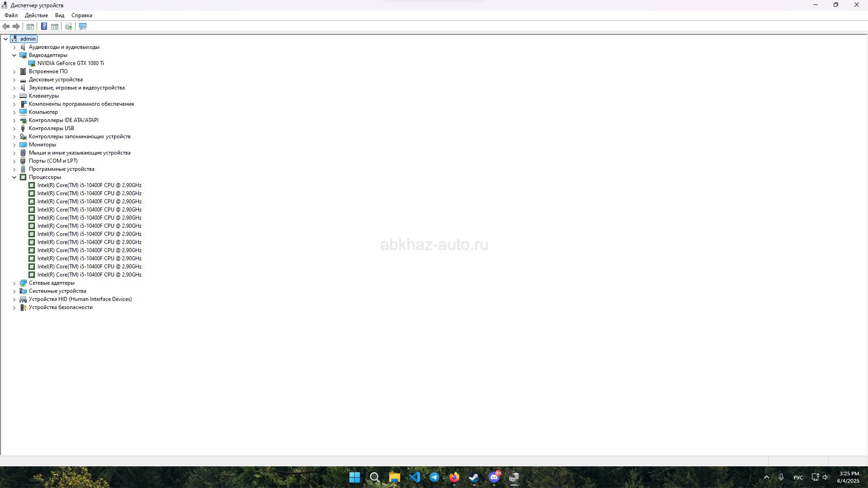Expand Сетевые адаптеры category
The height and width of the screenshot is (488, 868).
coord(14,283)
